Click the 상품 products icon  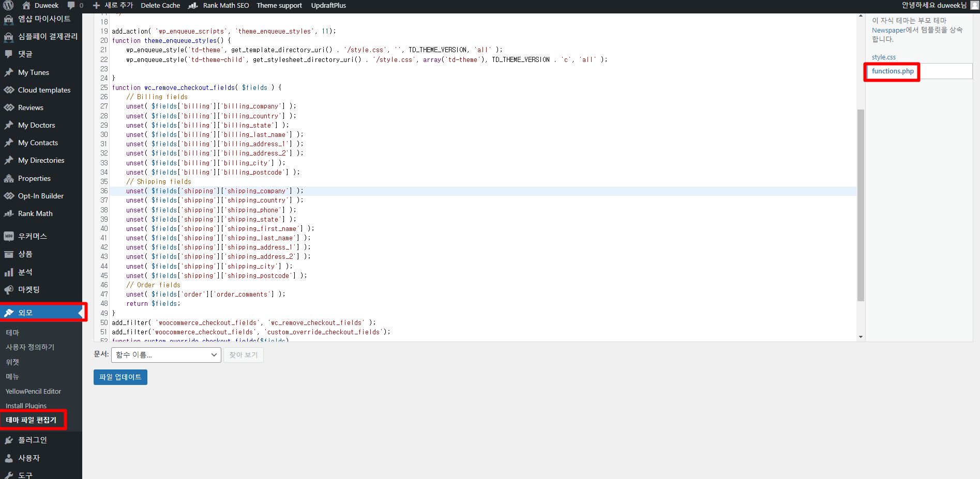pyautogui.click(x=9, y=254)
